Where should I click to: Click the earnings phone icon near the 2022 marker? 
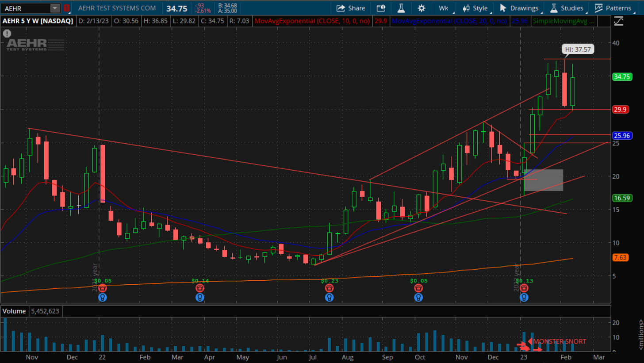point(103,288)
